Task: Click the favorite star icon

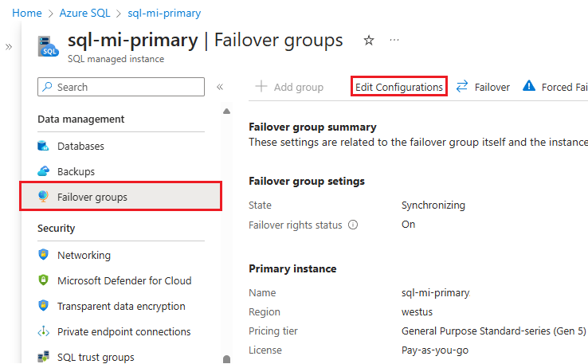Action: (369, 40)
